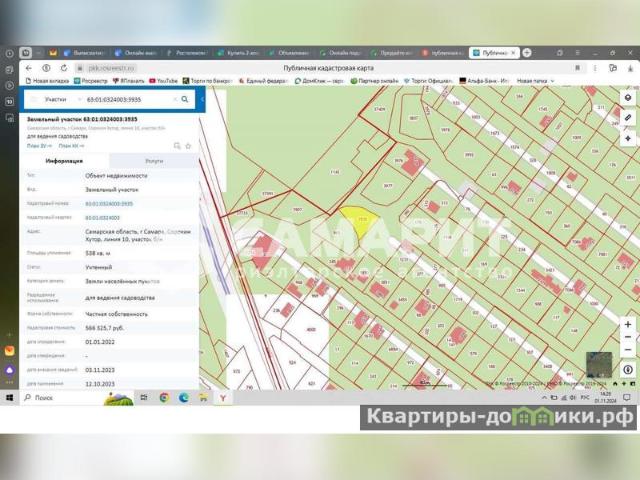Open the downloads icon in the browser toolbar
The image size is (640, 480).
point(630,68)
